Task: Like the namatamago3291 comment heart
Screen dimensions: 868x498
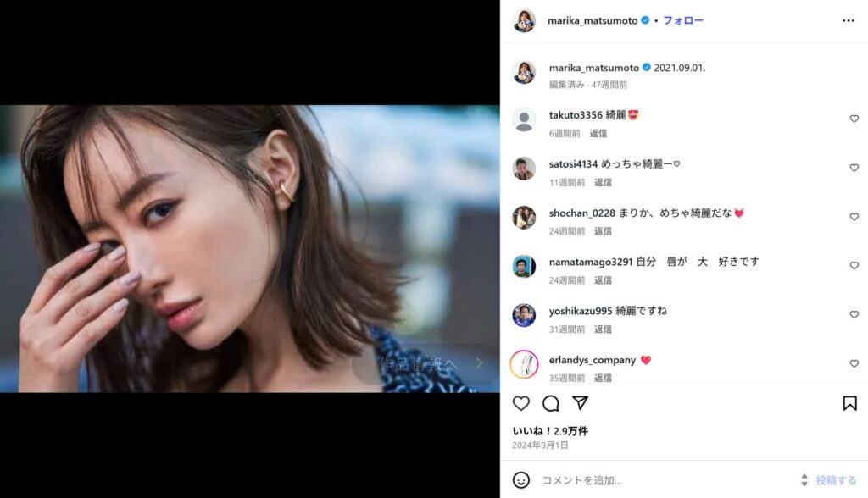Action: (x=854, y=266)
